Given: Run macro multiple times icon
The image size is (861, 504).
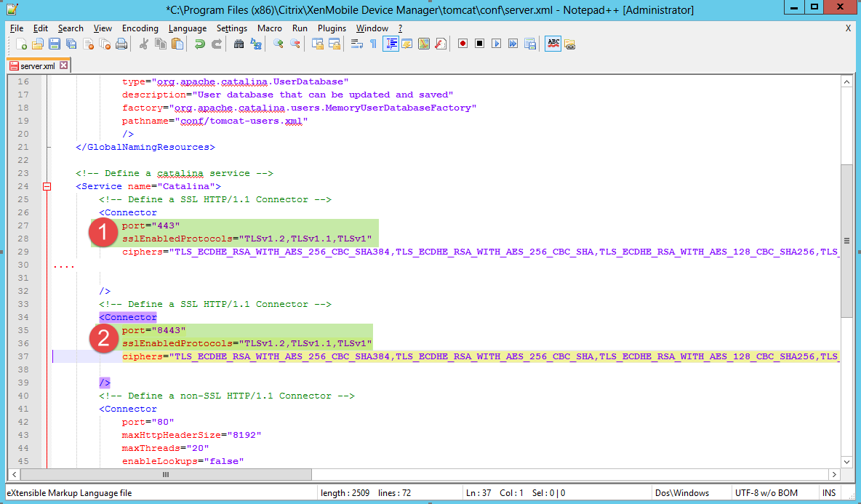Looking at the screenshot, I should (513, 44).
